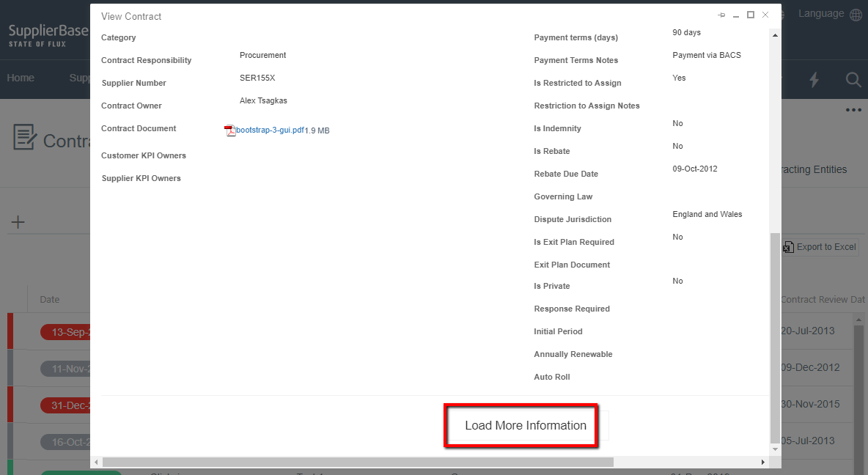The height and width of the screenshot is (475, 868).
Task: Open the Language menu
Action: 820,13
